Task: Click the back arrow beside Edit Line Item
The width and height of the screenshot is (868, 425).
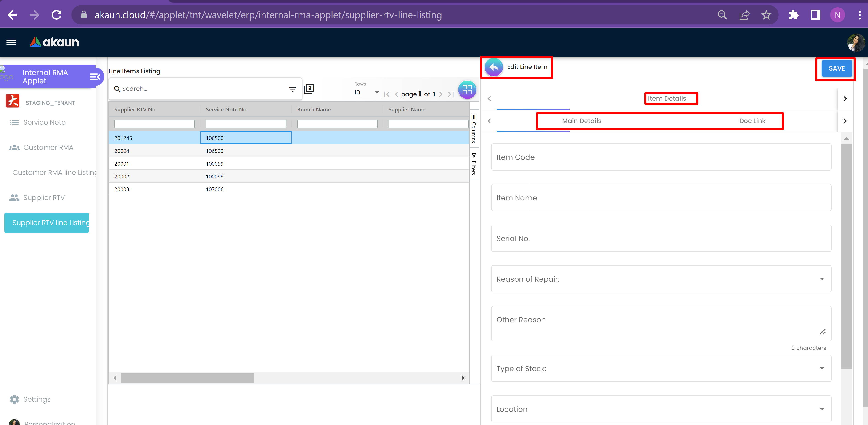Action: pos(494,67)
